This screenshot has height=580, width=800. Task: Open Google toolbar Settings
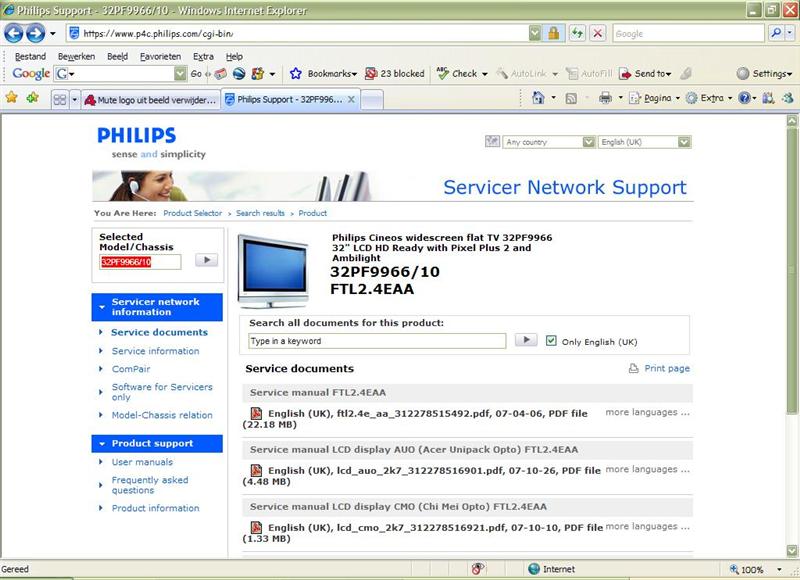764,73
